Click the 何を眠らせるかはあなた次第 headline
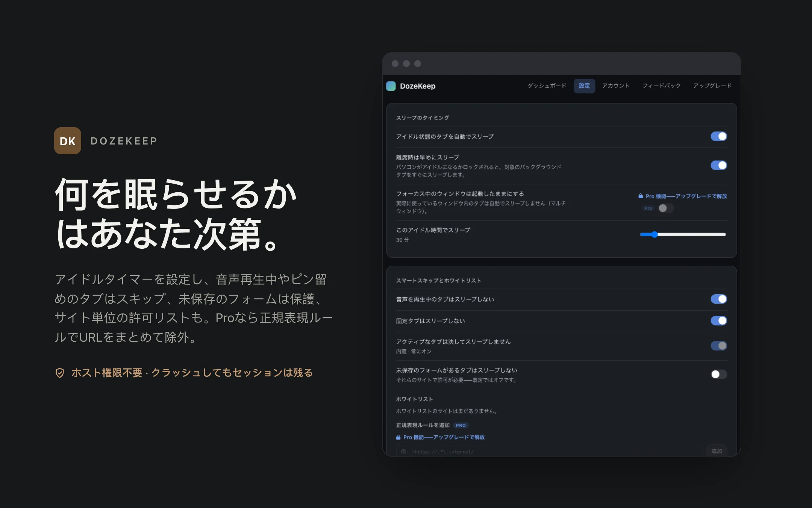This screenshot has width=812, height=508. click(x=176, y=214)
